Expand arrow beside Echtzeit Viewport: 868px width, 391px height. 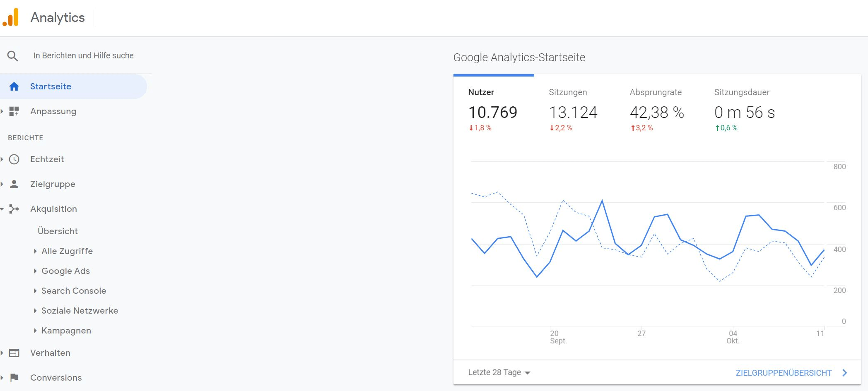tap(2, 159)
